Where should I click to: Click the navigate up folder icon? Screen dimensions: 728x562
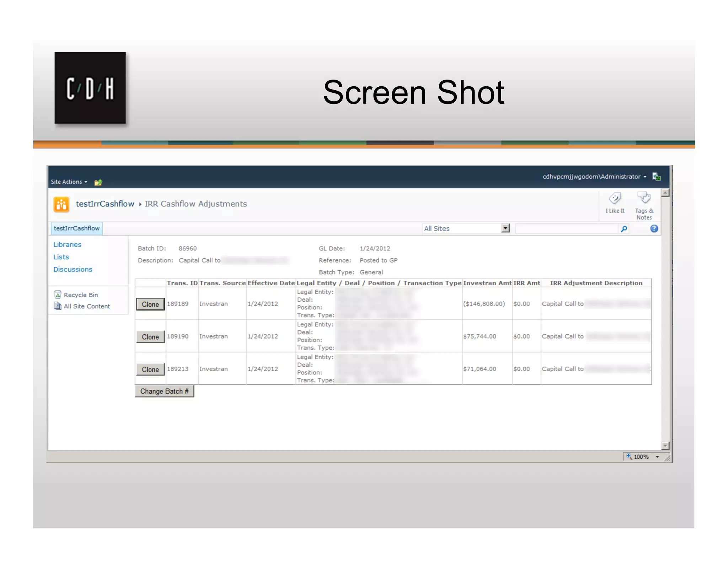pyautogui.click(x=98, y=182)
